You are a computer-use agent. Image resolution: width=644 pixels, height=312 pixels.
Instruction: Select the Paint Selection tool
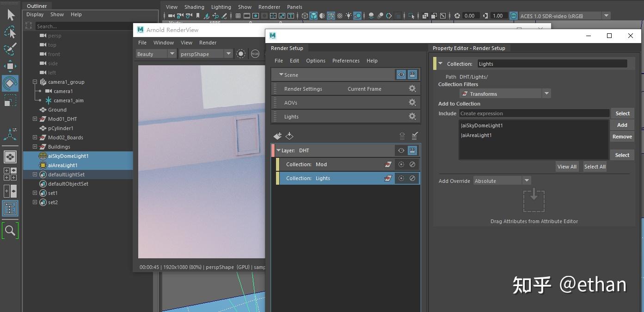point(10,49)
